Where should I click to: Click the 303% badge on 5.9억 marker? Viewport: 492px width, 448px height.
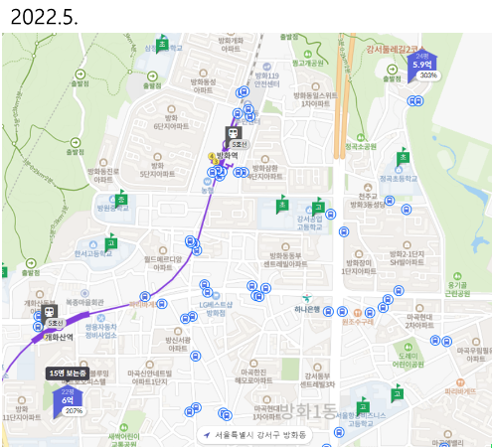[x=428, y=75]
